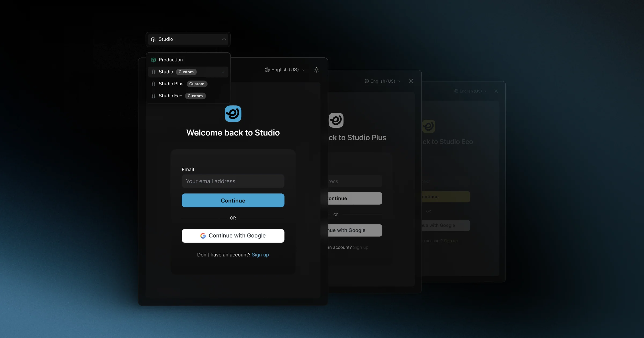Click Sign up link in Studio Eco window
Screen dimensions: 644x338
coord(451,241)
